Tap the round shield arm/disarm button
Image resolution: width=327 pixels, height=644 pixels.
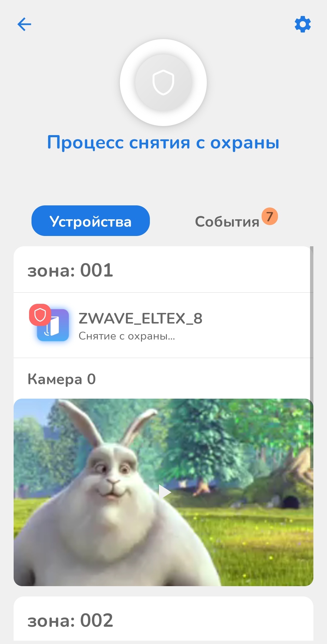pos(163,82)
